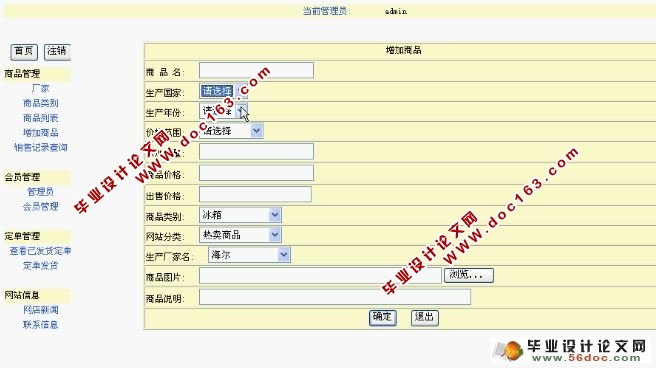Open the 管理员 link

tap(40, 192)
